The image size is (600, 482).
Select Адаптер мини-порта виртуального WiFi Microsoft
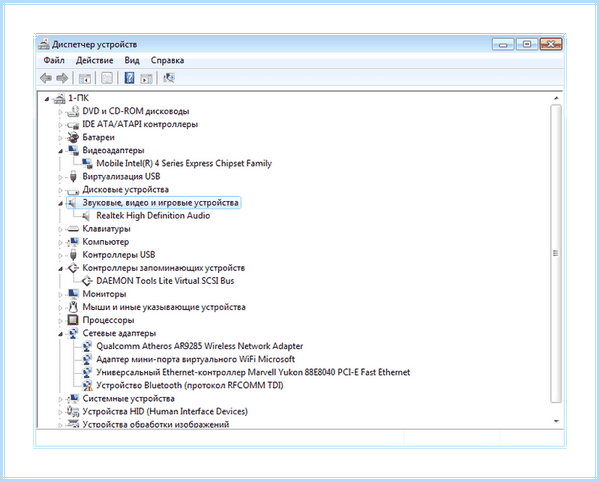(x=196, y=359)
